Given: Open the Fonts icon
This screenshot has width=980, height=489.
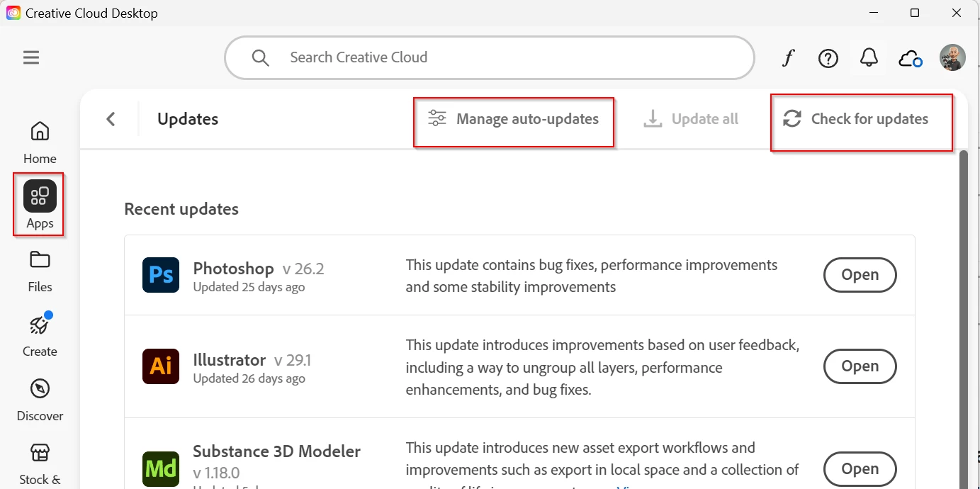Looking at the screenshot, I should [x=788, y=58].
